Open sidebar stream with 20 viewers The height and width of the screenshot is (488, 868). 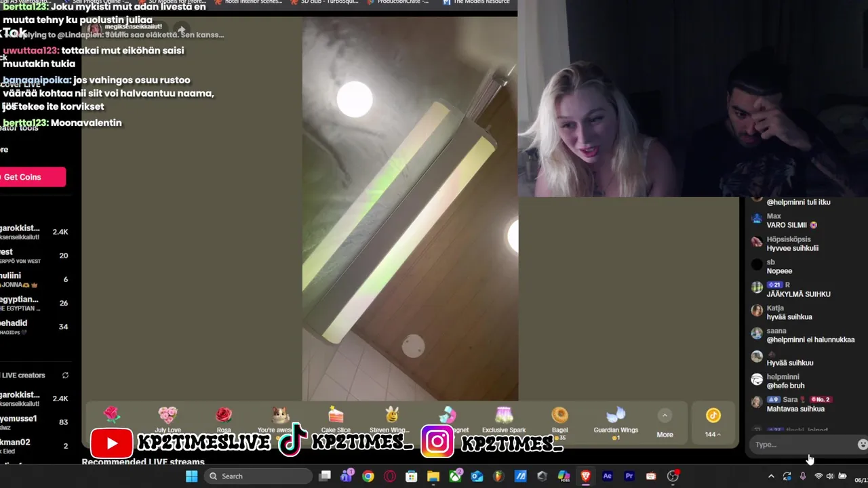pos(35,256)
